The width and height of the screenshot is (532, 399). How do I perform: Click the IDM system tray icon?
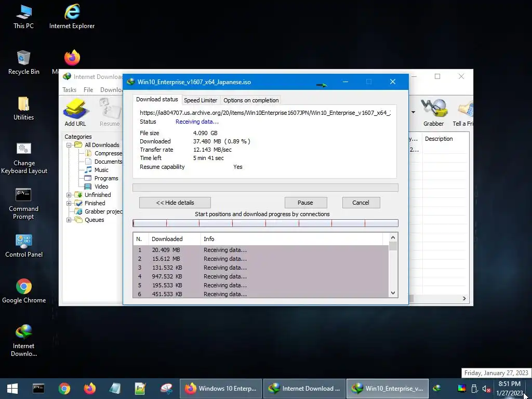click(x=437, y=388)
